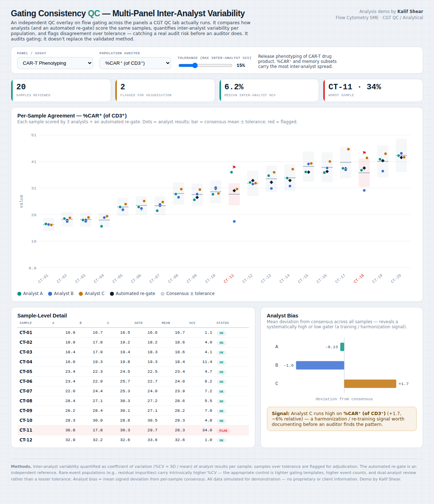
Task: Click CT-18 x-axis label
Action: coord(359,278)
